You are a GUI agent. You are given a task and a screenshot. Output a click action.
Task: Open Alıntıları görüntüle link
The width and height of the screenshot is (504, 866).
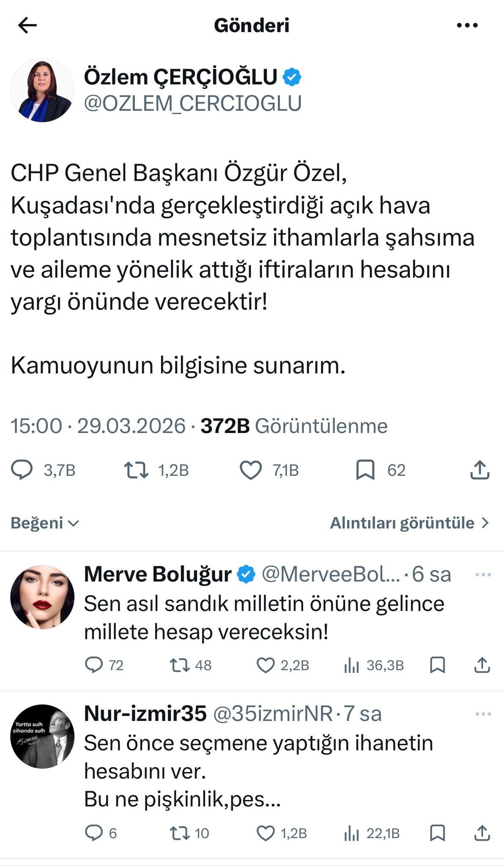[x=409, y=523]
